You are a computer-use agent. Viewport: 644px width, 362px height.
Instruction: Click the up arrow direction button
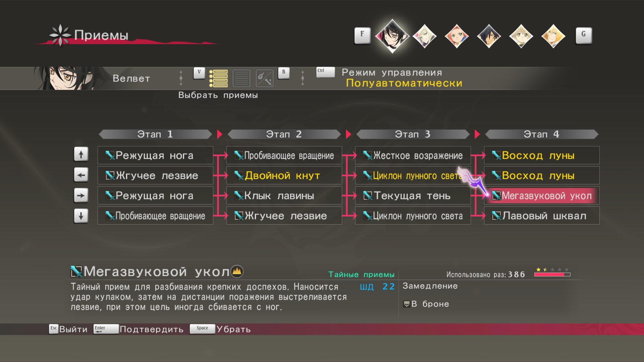pyautogui.click(x=81, y=155)
